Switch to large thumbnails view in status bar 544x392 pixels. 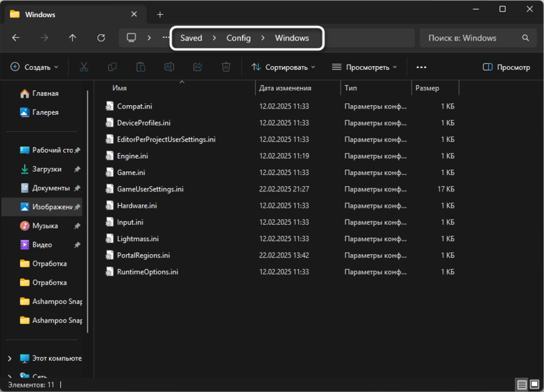click(535, 385)
